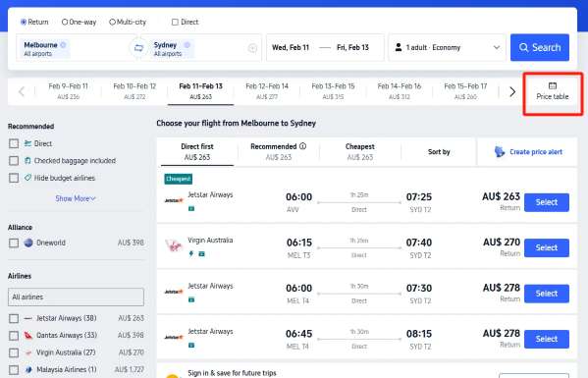Check the Qantas Airways (33) filter
Image resolution: width=588 pixels, height=378 pixels.
14,335
